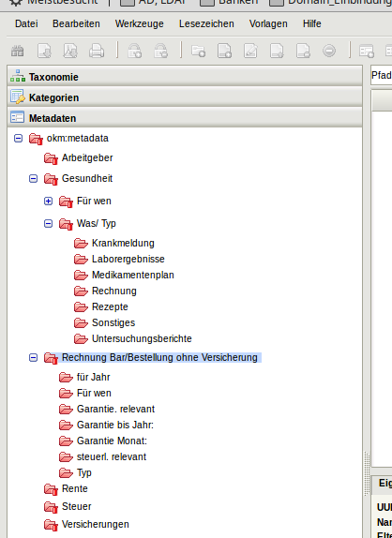Click the folder icon next to Steuer

51,507
